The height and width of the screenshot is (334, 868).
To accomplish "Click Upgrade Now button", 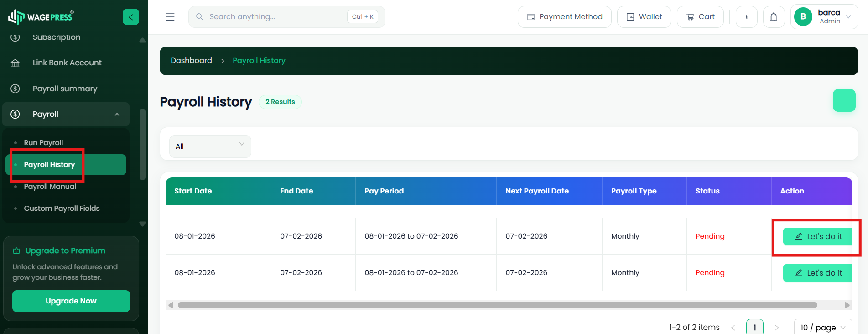I will [71, 301].
